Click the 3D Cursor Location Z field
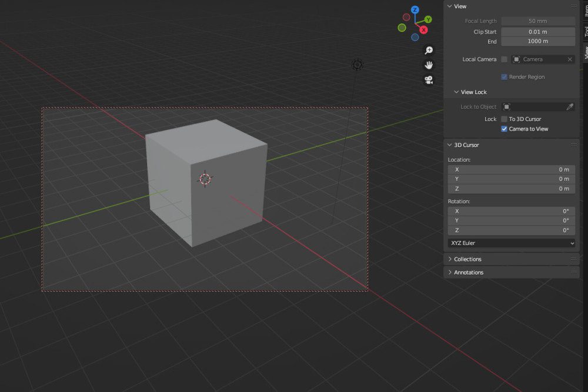This screenshot has width=588, height=392. click(511, 189)
